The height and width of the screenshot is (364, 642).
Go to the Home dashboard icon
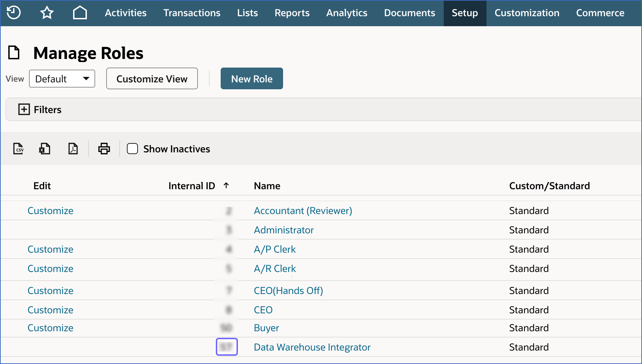coord(80,13)
